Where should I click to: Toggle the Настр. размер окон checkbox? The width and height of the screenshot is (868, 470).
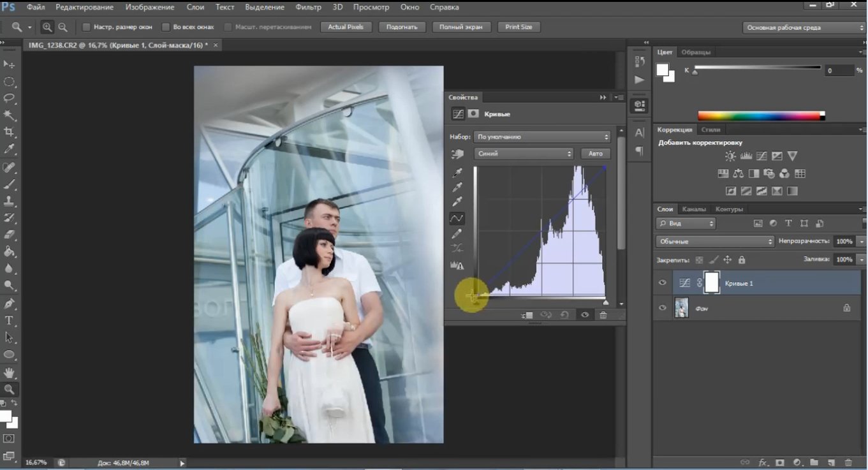86,27
